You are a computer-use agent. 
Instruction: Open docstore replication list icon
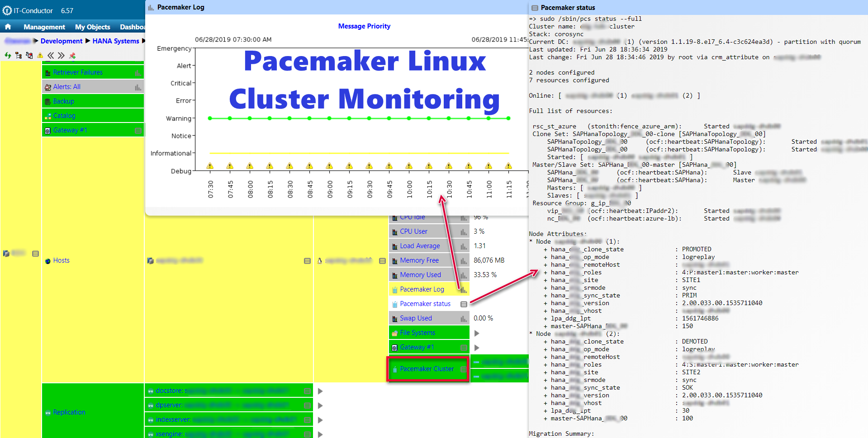coord(307,391)
